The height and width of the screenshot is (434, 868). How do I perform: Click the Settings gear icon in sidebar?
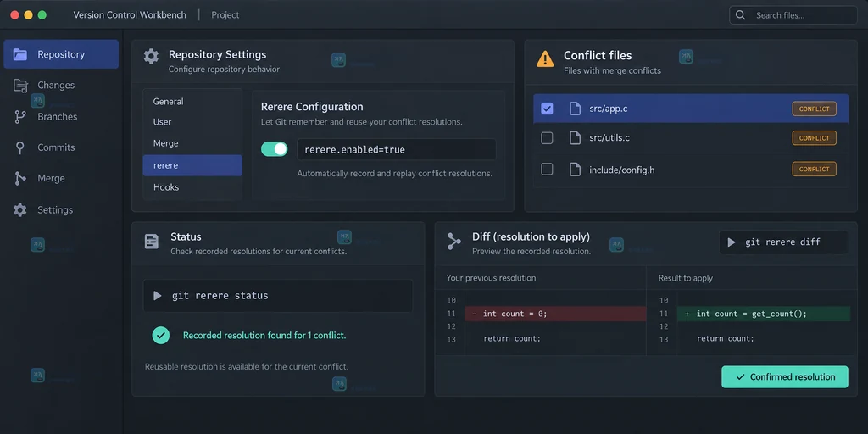20,210
